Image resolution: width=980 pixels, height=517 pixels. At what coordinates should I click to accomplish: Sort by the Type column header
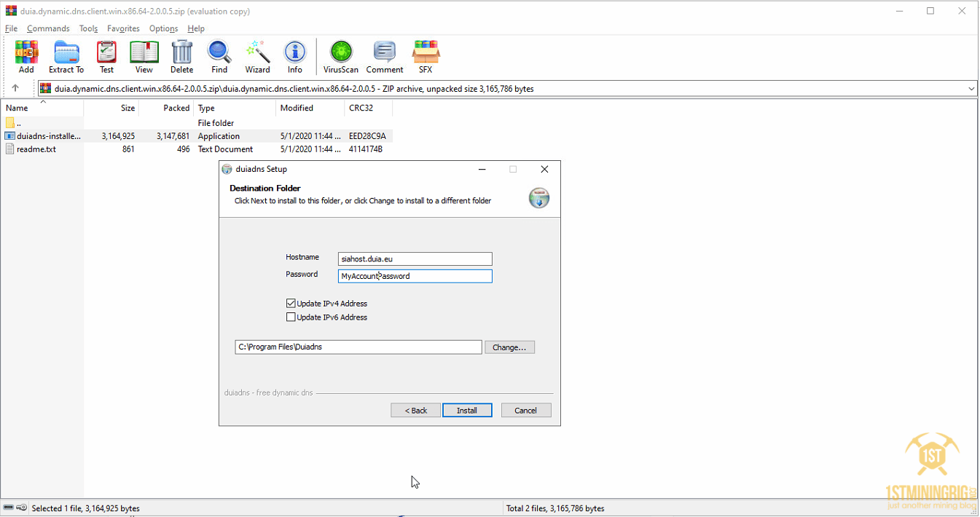(x=235, y=108)
